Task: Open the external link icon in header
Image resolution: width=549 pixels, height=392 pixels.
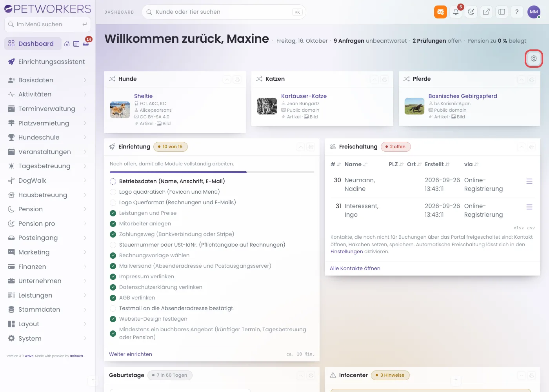Action: pos(486,12)
